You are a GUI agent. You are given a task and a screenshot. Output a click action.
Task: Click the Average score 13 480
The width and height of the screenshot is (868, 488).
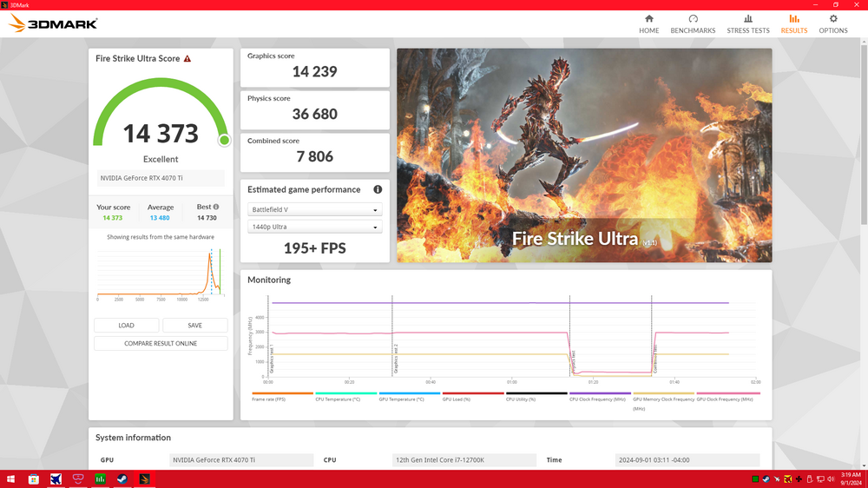(x=160, y=218)
